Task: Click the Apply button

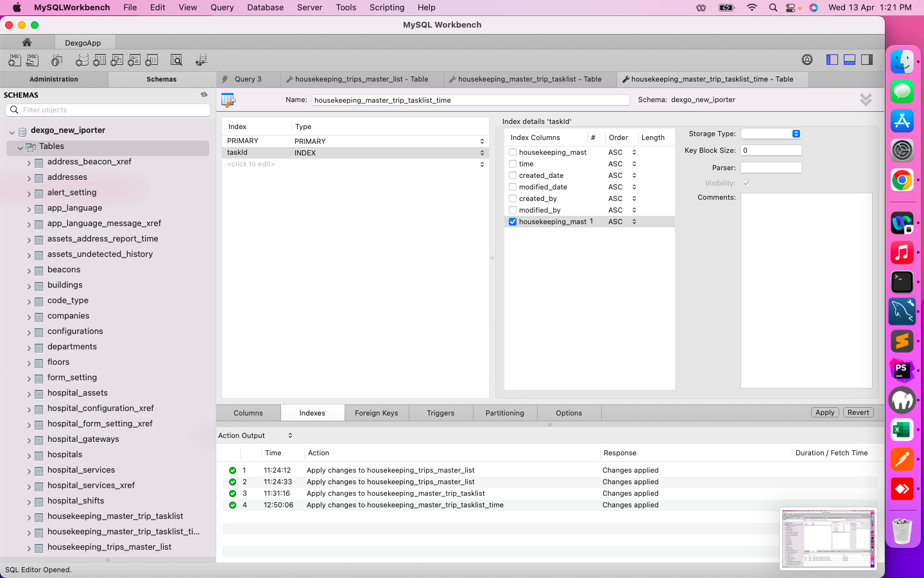Action: [x=825, y=412]
